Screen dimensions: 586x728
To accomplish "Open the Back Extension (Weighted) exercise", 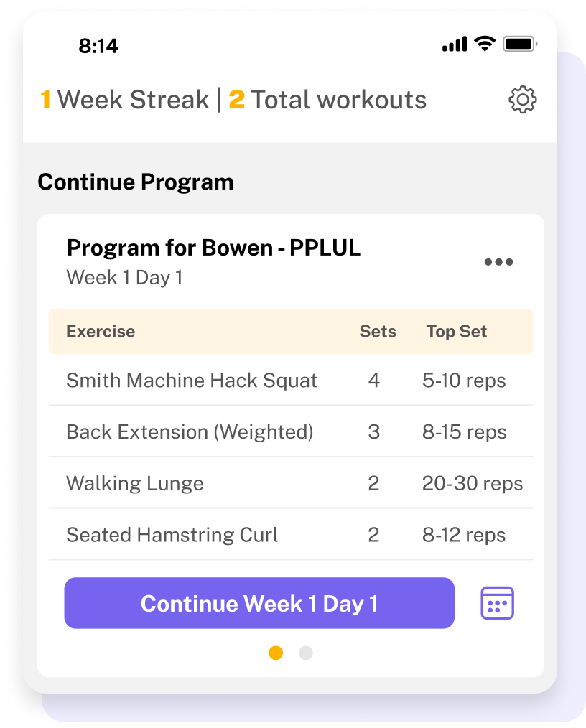I will click(x=291, y=431).
